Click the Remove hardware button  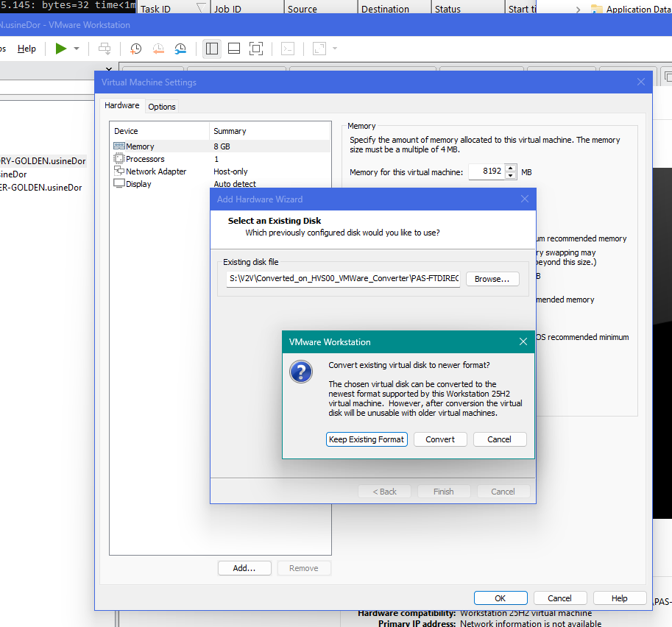click(304, 568)
